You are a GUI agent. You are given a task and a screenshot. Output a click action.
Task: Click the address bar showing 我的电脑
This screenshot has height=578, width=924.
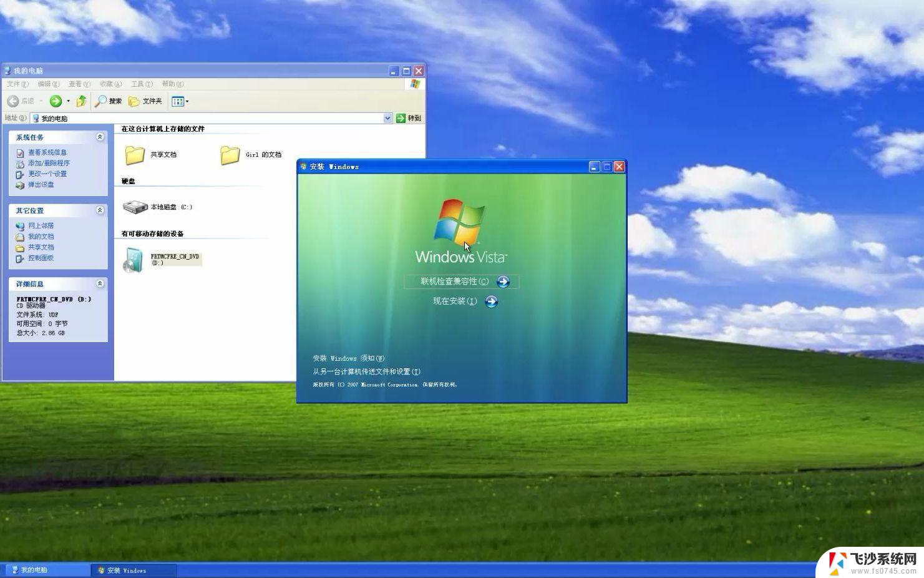click(211, 118)
